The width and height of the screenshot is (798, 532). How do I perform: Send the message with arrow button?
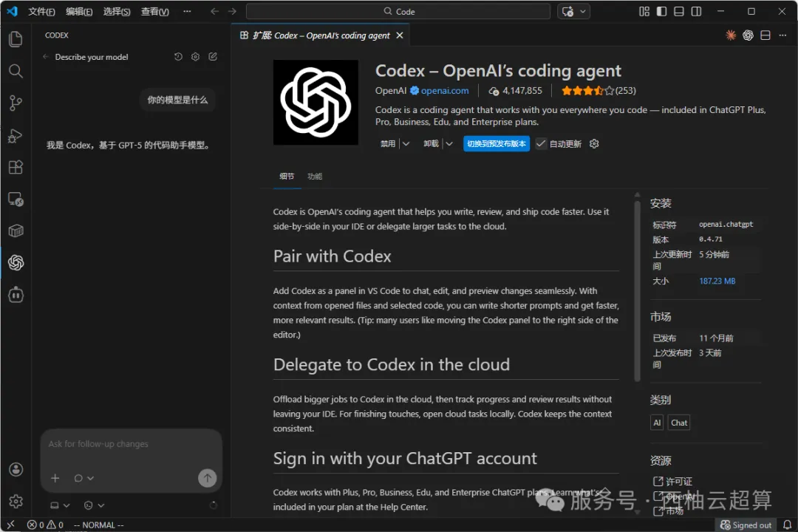pyautogui.click(x=207, y=478)
